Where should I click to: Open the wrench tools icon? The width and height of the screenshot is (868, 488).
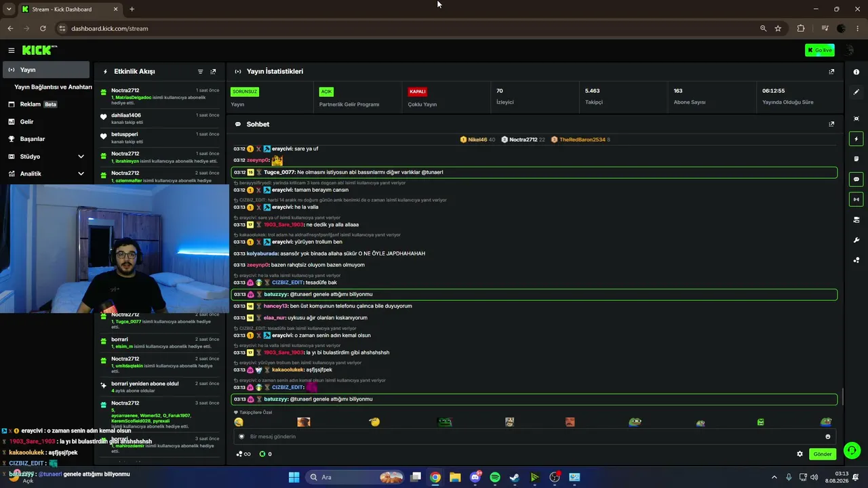856,240
